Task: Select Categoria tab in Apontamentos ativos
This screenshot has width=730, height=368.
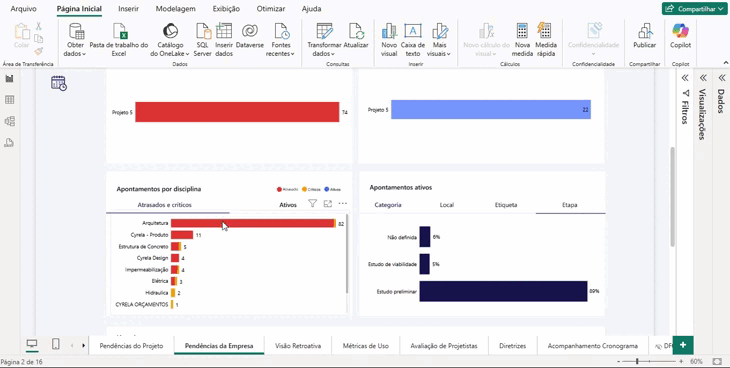Action: click(388, 204)
